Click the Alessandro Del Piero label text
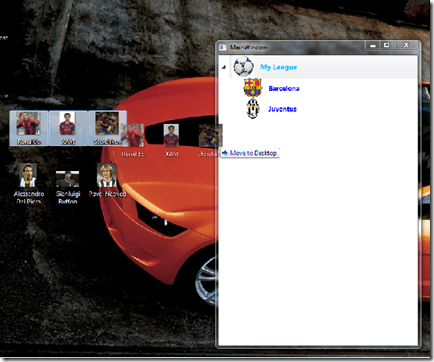Screen dimensions: 434x362 [x=29, y=197]
